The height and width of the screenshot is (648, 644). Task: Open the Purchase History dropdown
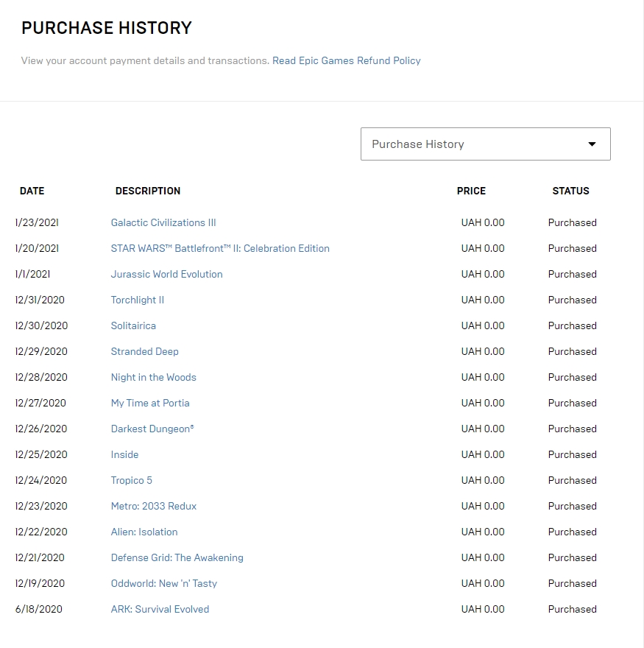(x=485, y=144)
